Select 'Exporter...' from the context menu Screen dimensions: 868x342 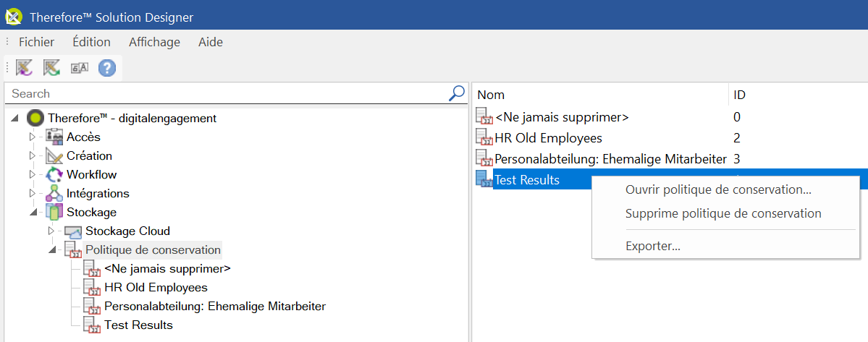(x=652, y=246)
